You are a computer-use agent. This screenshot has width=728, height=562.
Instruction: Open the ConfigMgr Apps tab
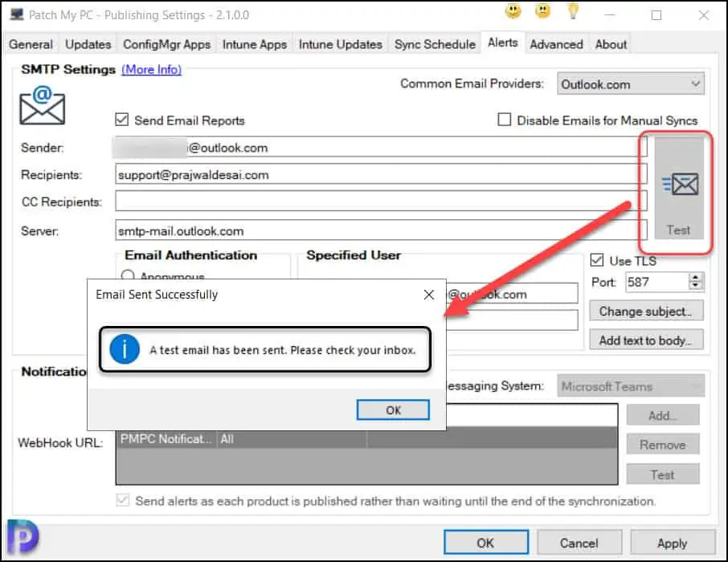tap(166, 44)
